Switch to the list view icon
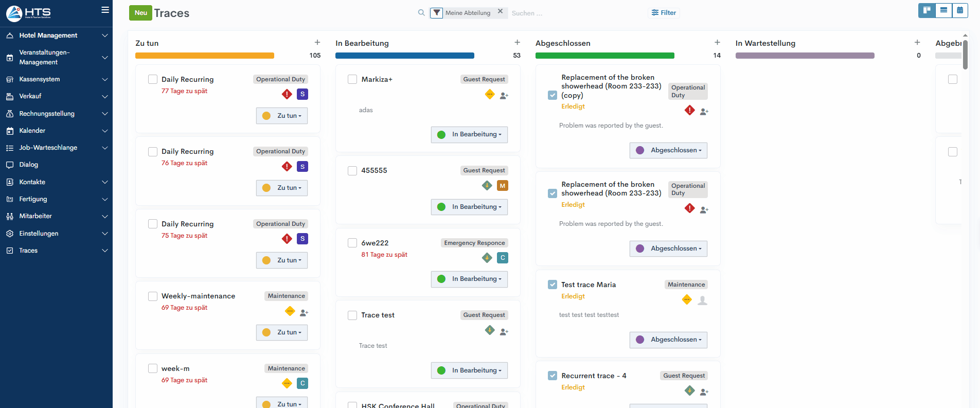 (x=943, y=10)
